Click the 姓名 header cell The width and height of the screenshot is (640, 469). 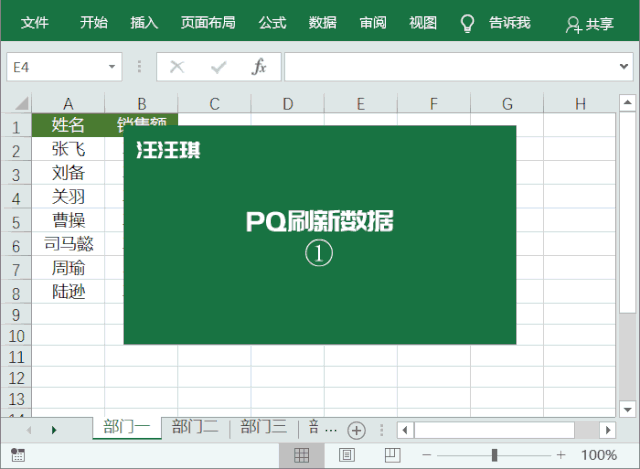[x=68, y=125]
